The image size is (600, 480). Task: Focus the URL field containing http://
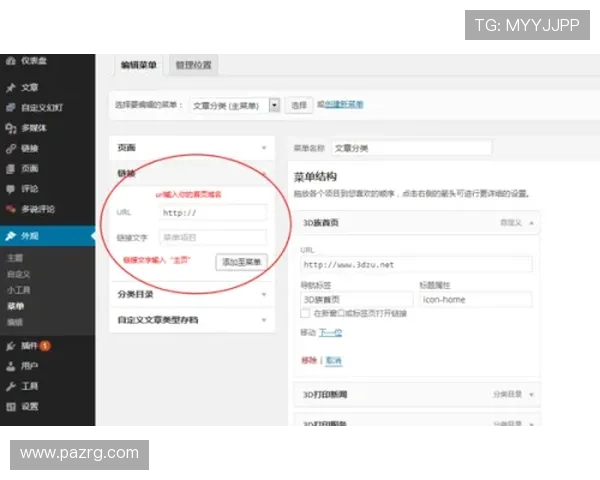click(x=213, y=213)
